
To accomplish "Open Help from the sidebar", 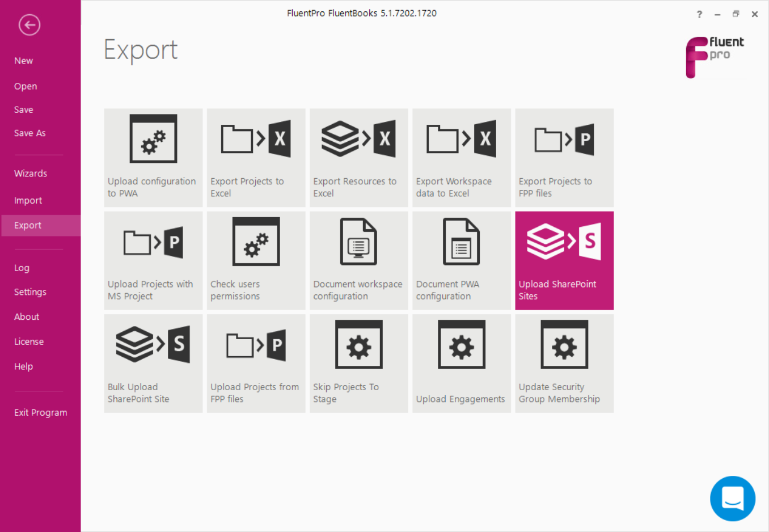I will 23,366.
